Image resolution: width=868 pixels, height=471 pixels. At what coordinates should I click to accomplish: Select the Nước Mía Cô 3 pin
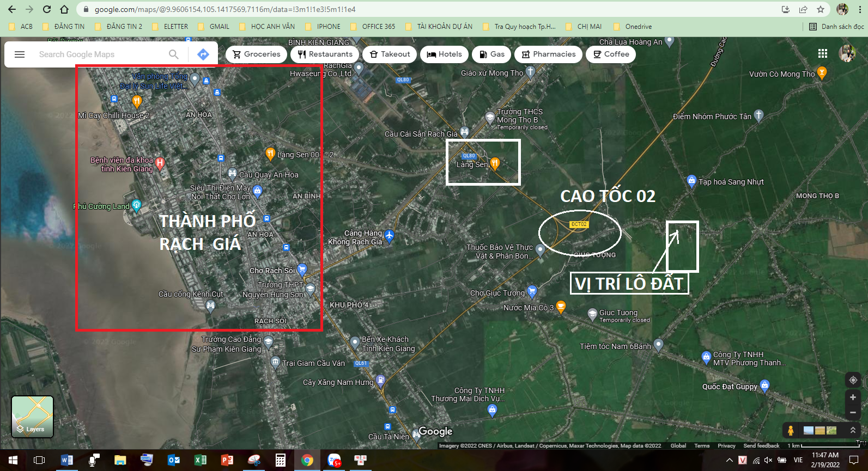(561, 307)
